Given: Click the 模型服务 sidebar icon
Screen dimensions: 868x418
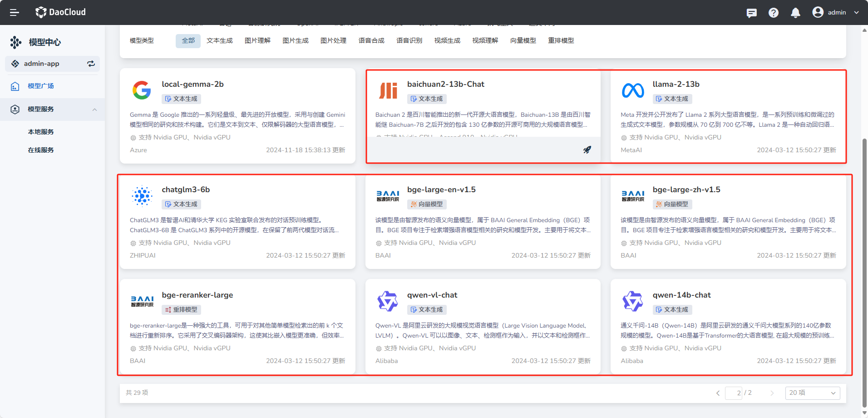Looking at the screenshot, I should pyautogui.click(x=15, y=109).
